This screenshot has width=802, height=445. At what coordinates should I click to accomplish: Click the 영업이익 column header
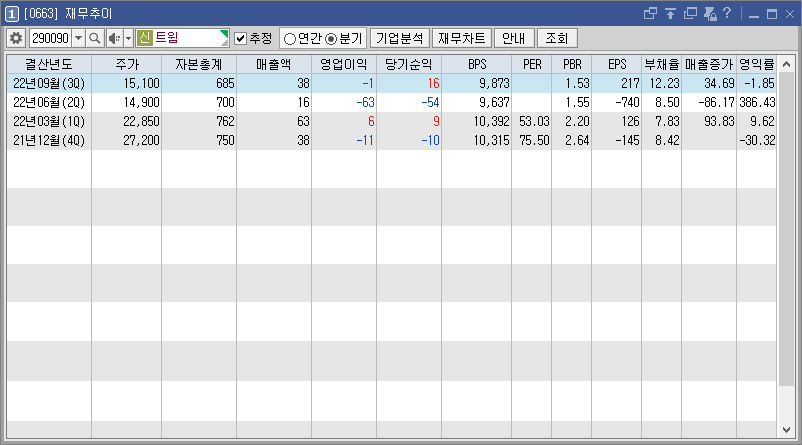tap(344, 64)
